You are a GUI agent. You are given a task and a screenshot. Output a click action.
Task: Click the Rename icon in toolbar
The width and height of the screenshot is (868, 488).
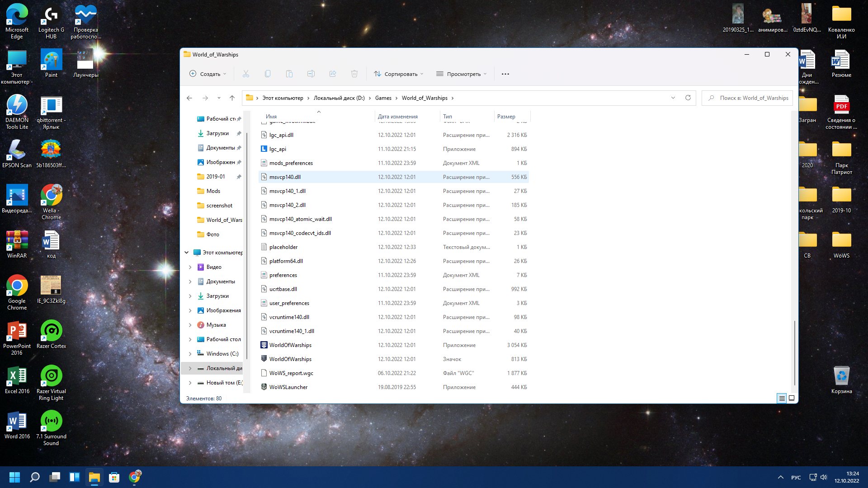[x=311, y=74]
